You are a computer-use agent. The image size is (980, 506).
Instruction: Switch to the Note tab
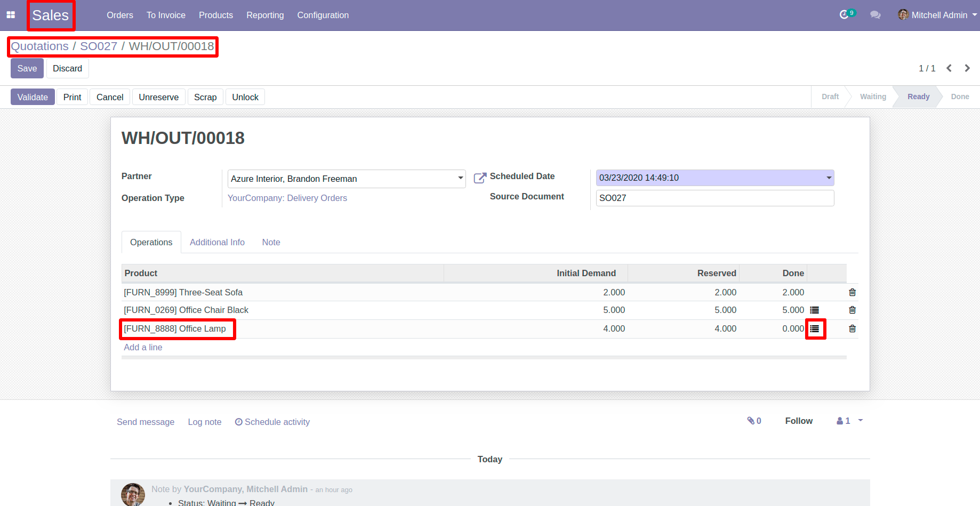271,242
